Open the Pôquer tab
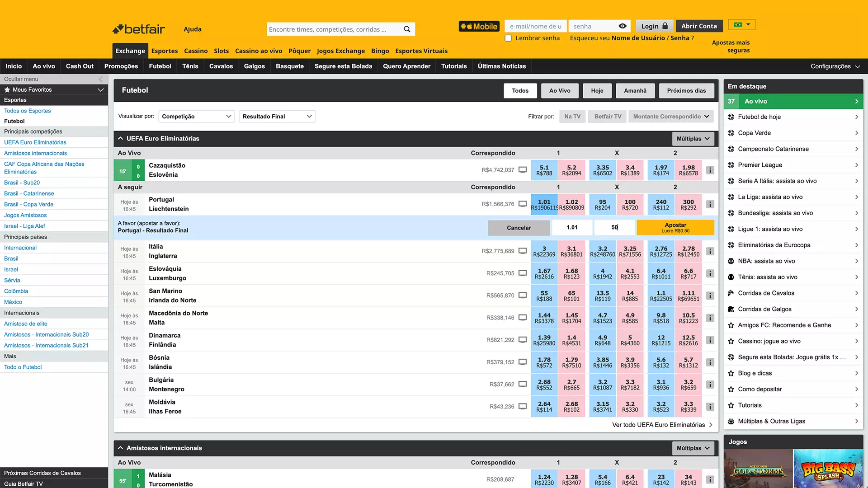The image size is (868, 488). (299, 51)
